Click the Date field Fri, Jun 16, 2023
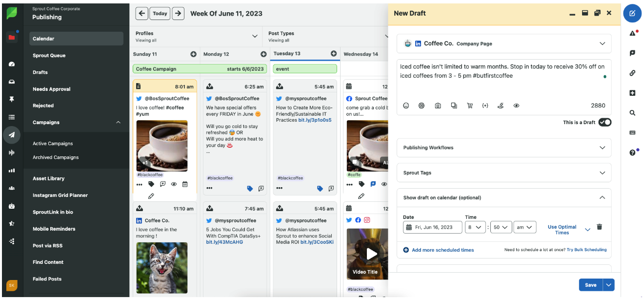The width and height of the screenshot is (644, 302). 432,227
